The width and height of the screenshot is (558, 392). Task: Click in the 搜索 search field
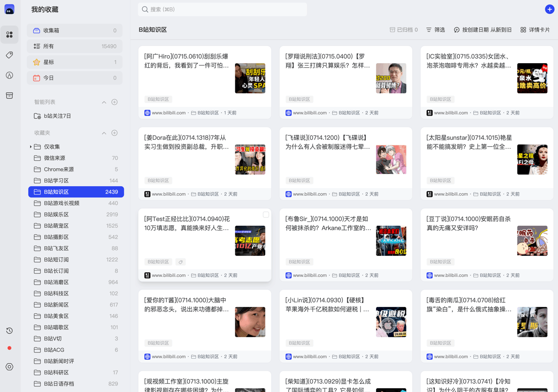click(x=222, y=9)
